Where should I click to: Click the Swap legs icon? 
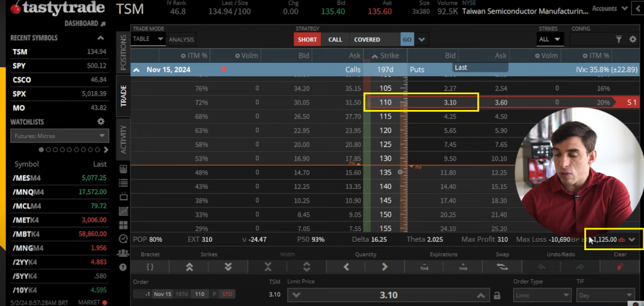502,266
